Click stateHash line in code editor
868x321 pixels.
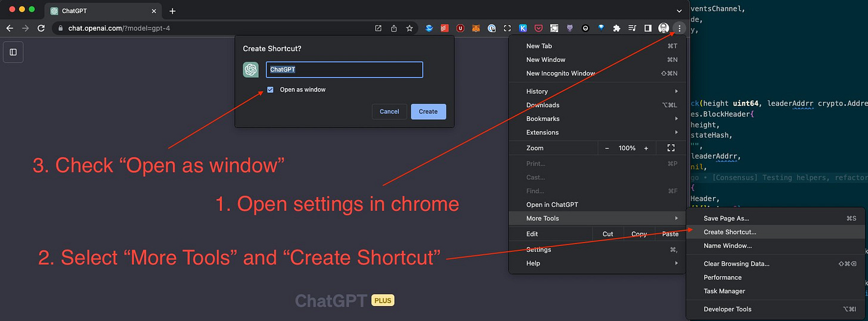(712, 135)
